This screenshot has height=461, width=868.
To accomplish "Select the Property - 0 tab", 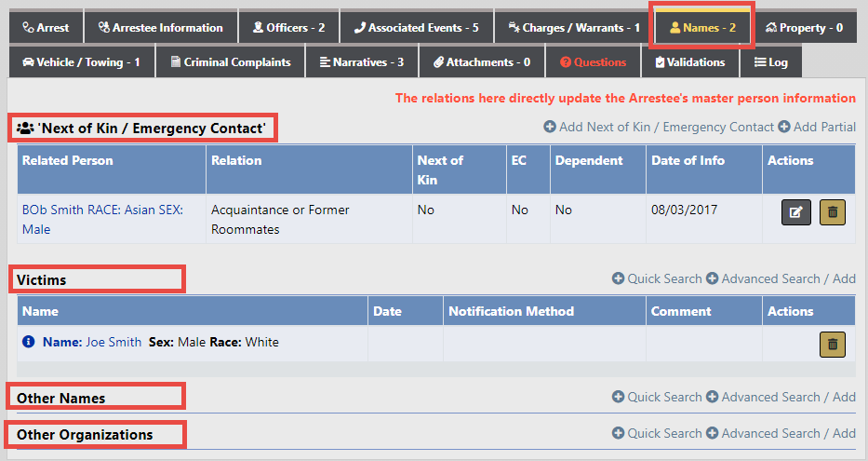I will 804,28.
